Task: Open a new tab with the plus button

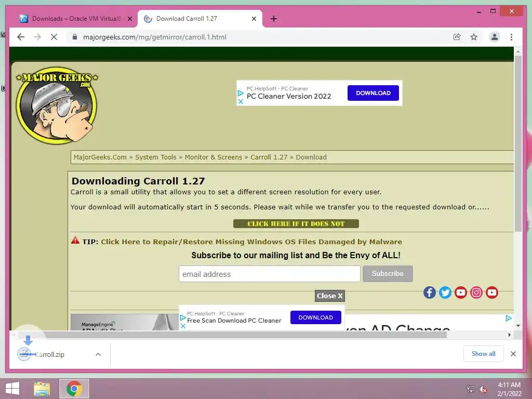Action: point(273,19)
